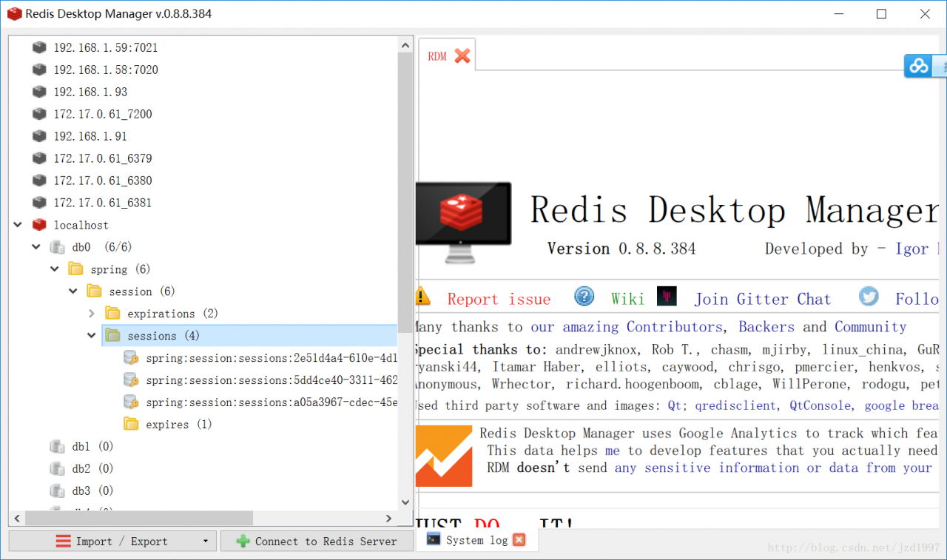Viewport: 947px width, 560px height.
Task: Click server icon for 192.168.1.59:7021
Action: tap(39, 47)
